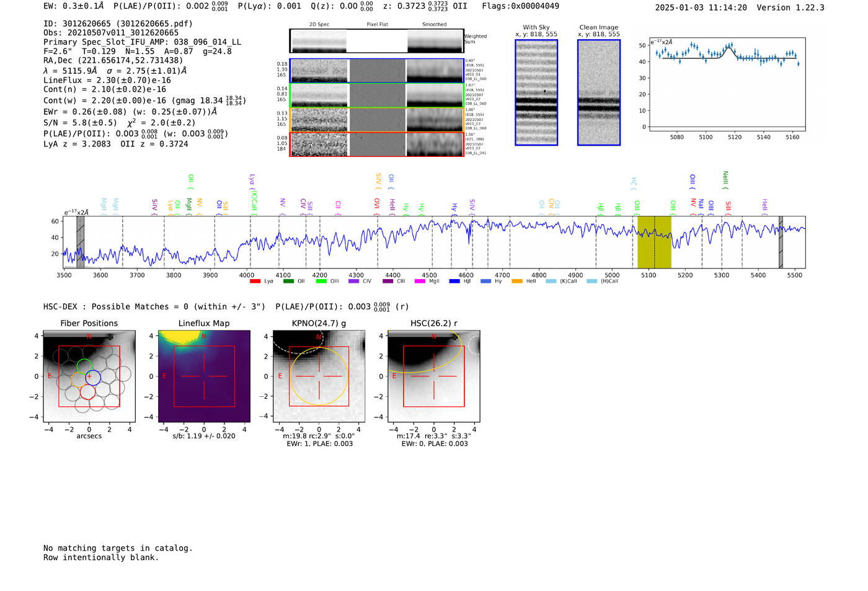
Task: Click the OII dark green legend swatch
Action: pyautogui.click(x=288, y=281)
